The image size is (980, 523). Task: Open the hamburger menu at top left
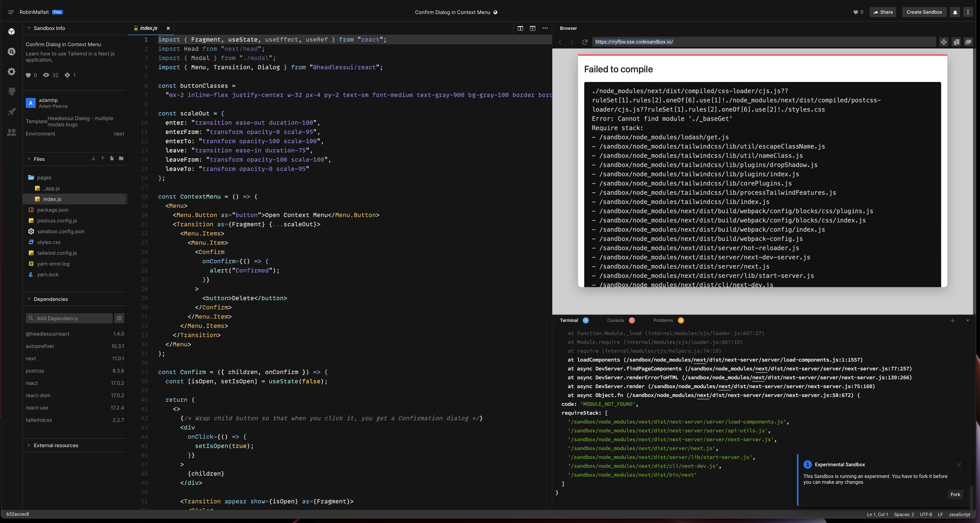coord(11,12)
